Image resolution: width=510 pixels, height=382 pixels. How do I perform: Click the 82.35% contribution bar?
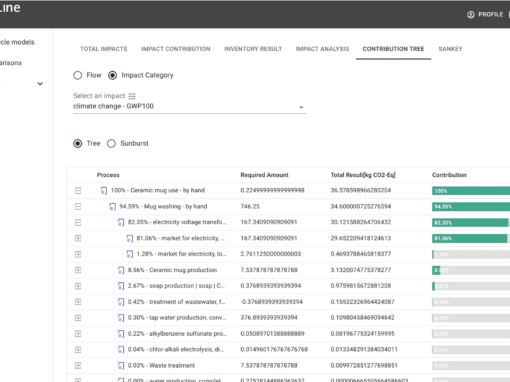(471, 222)
